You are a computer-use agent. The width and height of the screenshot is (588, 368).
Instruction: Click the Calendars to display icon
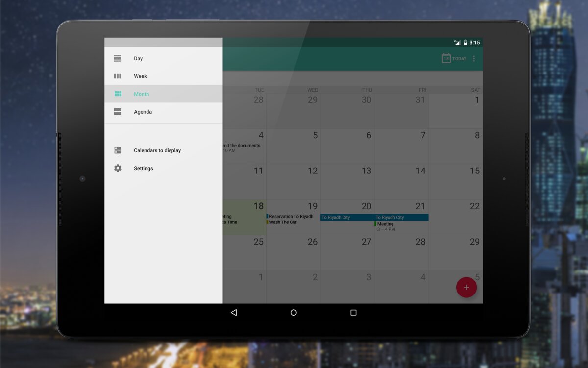(118, 150)
